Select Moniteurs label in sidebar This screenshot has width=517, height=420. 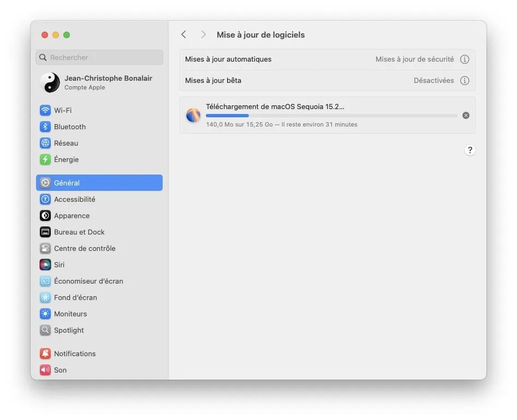(70, 314)
